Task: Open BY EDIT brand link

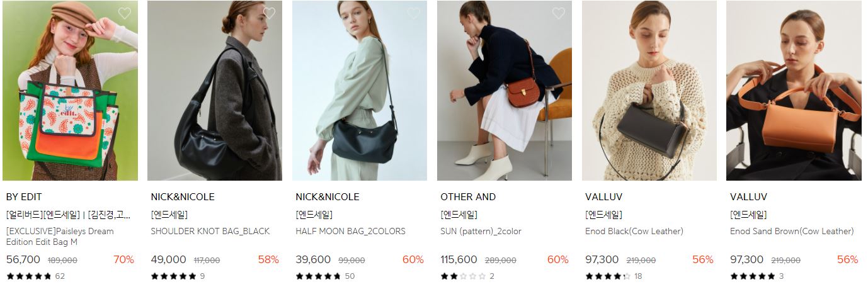Action: [x=24, y=197]
